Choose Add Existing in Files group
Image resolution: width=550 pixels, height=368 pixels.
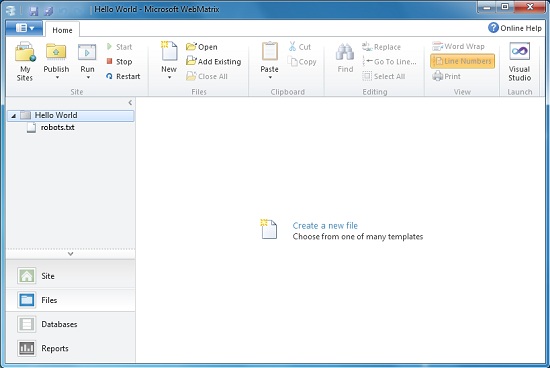214,62
